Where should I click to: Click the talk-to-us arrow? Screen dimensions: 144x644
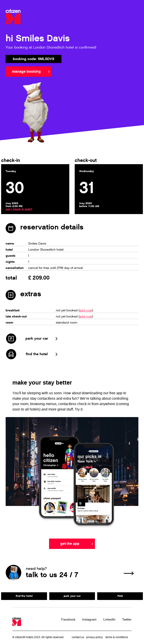129,573
